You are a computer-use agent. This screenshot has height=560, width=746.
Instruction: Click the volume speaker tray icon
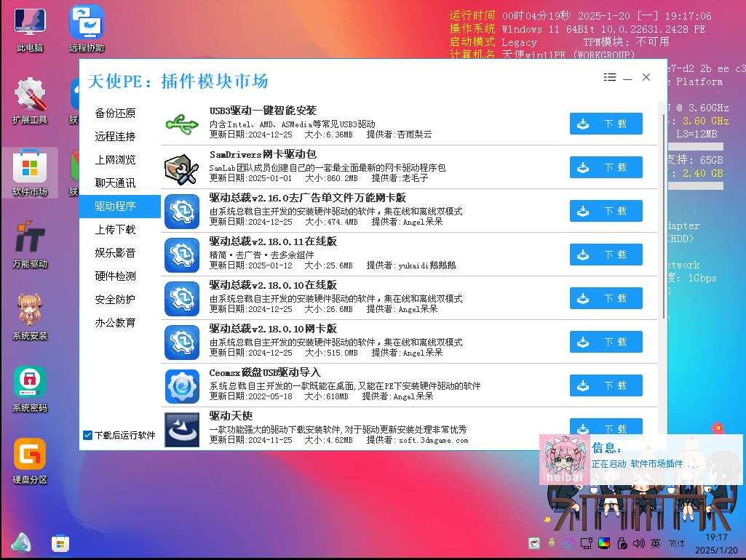coord(638,543)
